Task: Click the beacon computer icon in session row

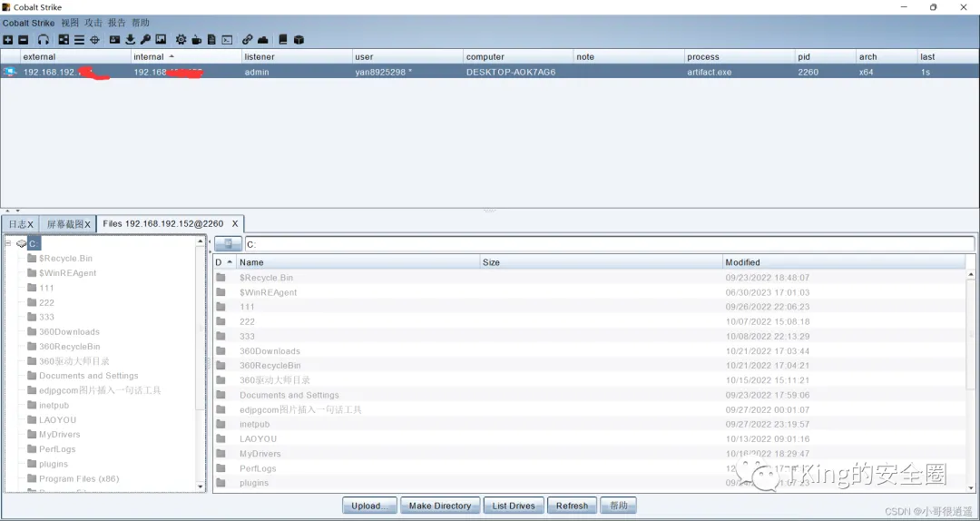Action: tap(10, 72)
